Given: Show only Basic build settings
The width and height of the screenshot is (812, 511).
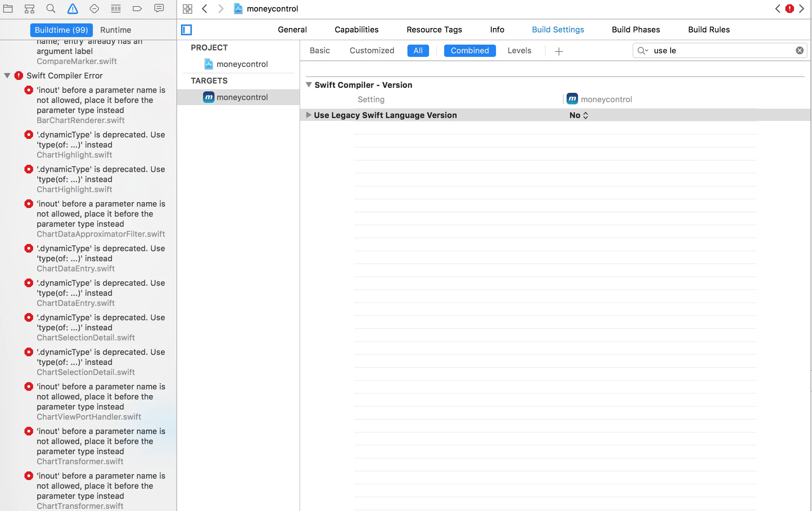Looking at the screenshot, I should (320, 50).
